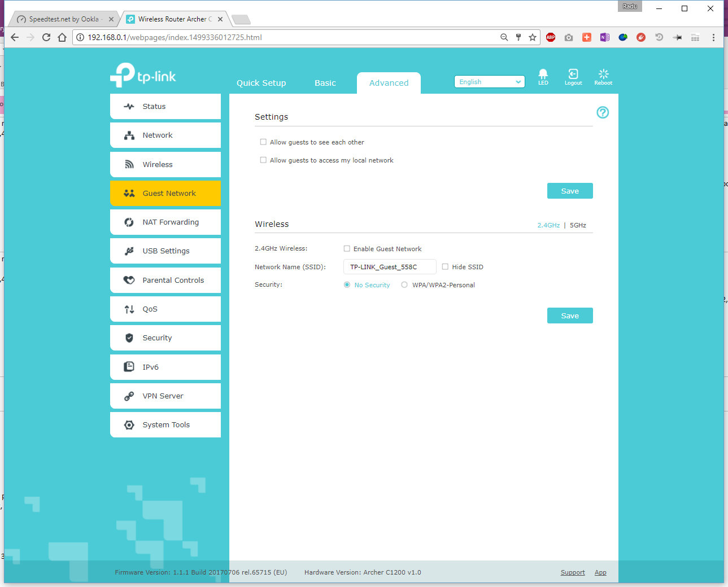Reload the page with refresh icon
Screen dimensions: 728x587
click(x=46, y=37)
